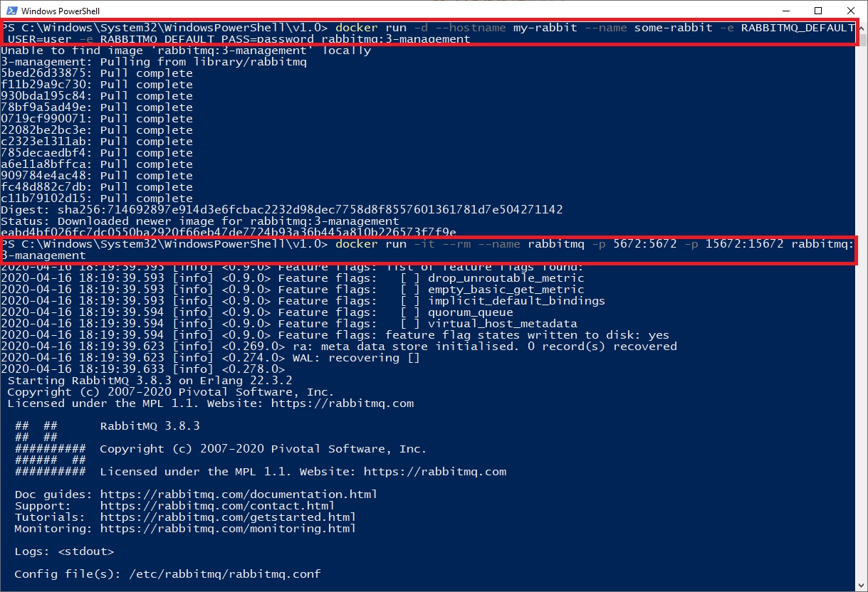Viewport: 868px width, 592px height.
Task: Click the 'virtual_host_metadata' feature flag line
Action: (x=289, y=324)
